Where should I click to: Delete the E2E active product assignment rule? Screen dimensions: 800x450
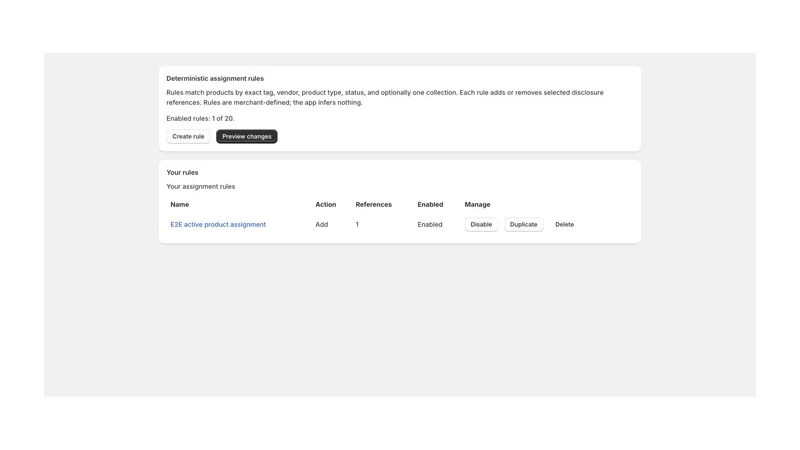(564, 224)
